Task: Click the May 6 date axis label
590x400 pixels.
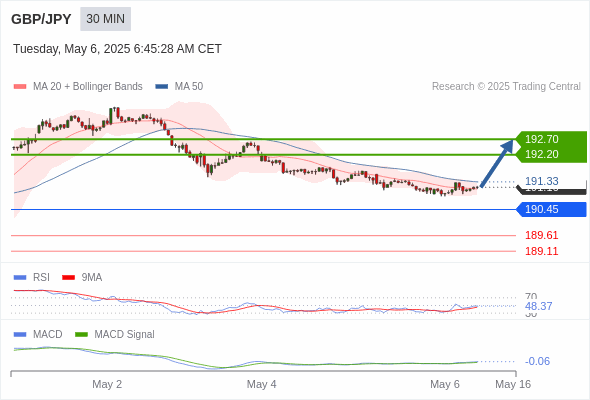Action: [445, 384]
